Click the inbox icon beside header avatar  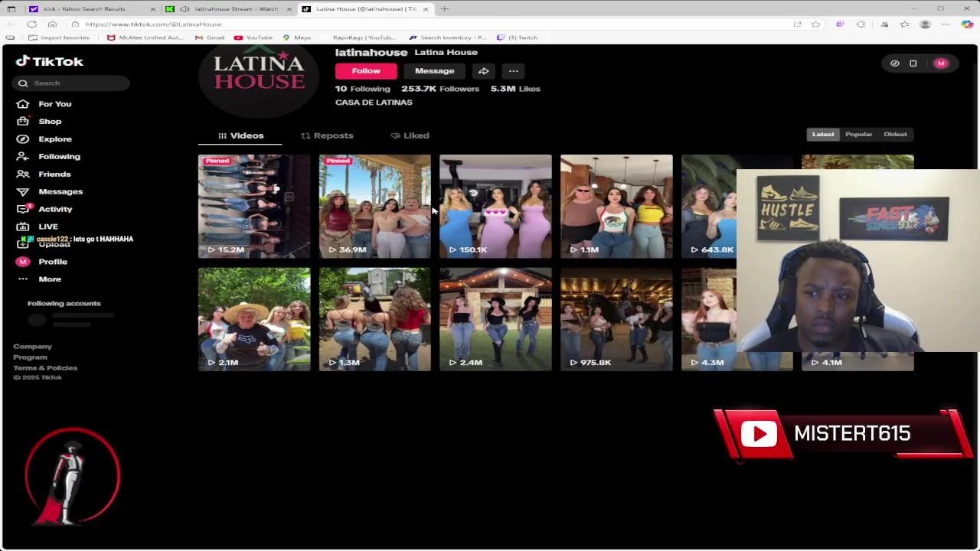point(913,64)
